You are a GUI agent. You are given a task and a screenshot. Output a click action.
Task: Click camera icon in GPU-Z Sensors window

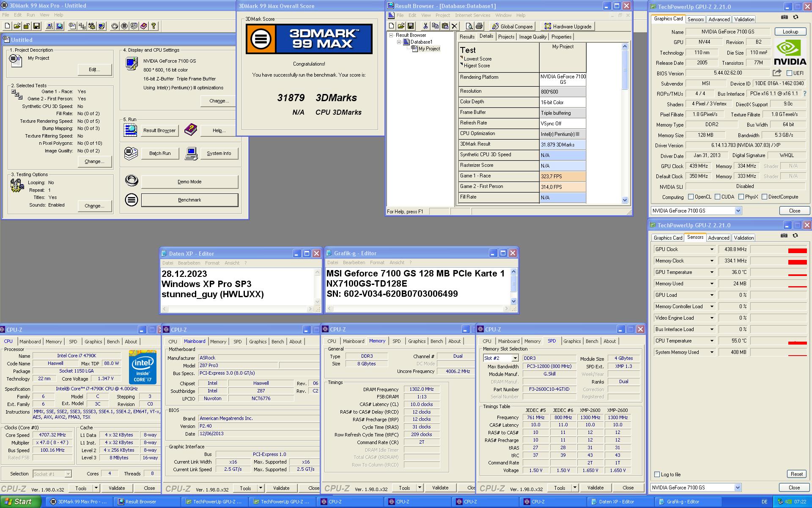[x=784, y=236]
